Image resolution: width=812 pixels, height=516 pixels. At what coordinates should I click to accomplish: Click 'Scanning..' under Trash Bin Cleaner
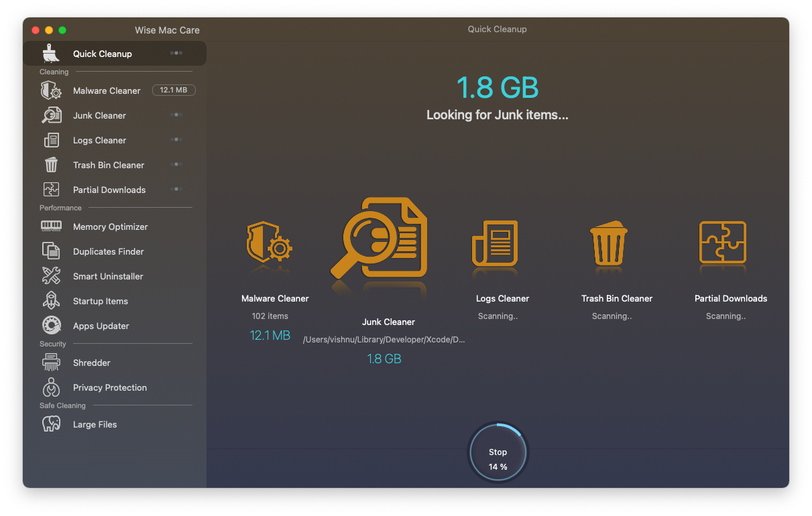click(x=612, y=316)
